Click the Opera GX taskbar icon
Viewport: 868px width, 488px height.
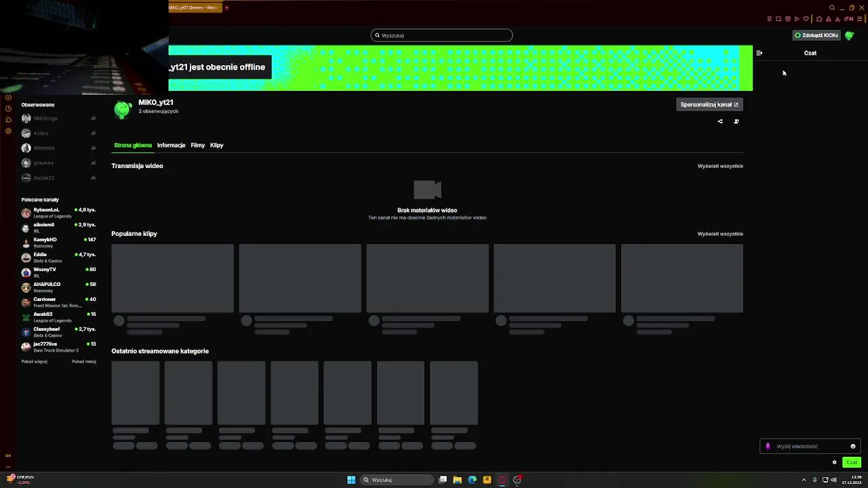point(502,480)
